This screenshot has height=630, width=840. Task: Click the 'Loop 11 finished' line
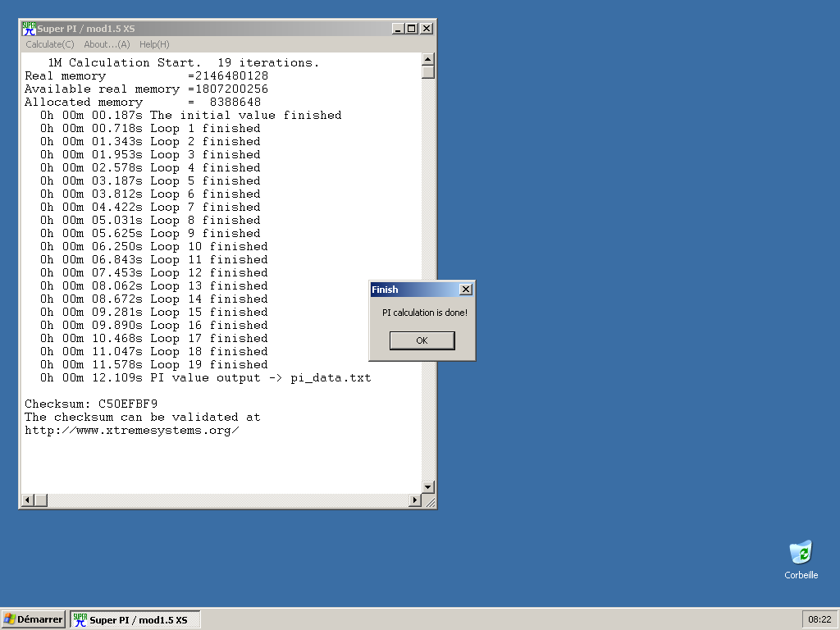click(153, 260)
